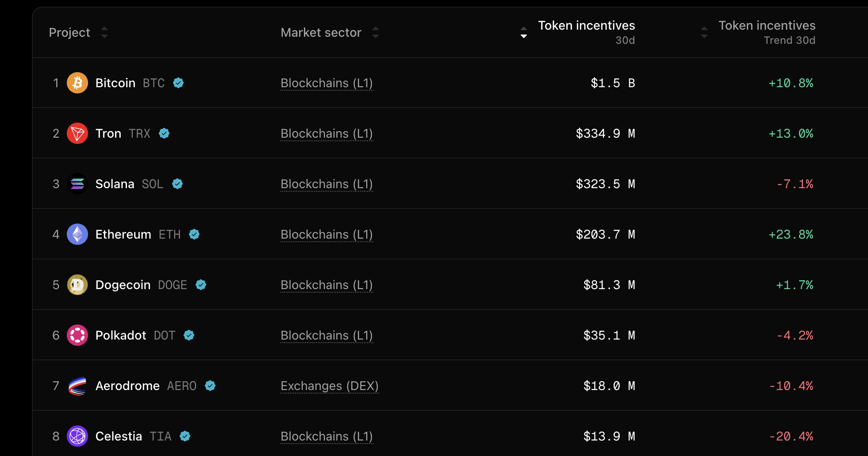The image size is (868, 456).
Task: Click the Celestia logo icon
Action: click(77, 436)
